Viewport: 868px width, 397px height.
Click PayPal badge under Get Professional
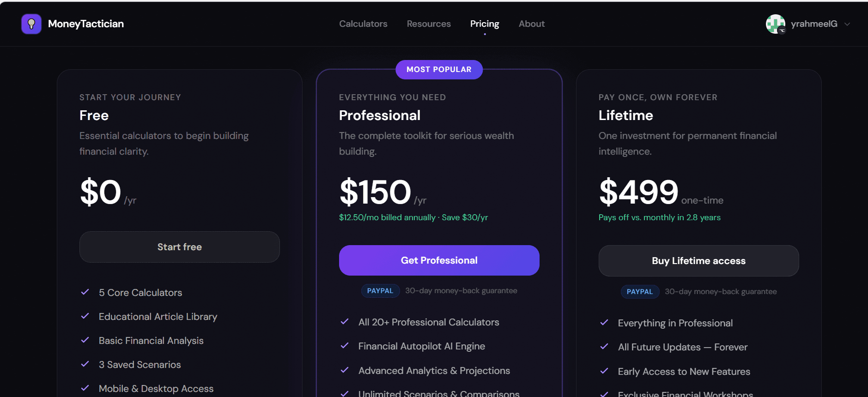(x=380, y=291)
